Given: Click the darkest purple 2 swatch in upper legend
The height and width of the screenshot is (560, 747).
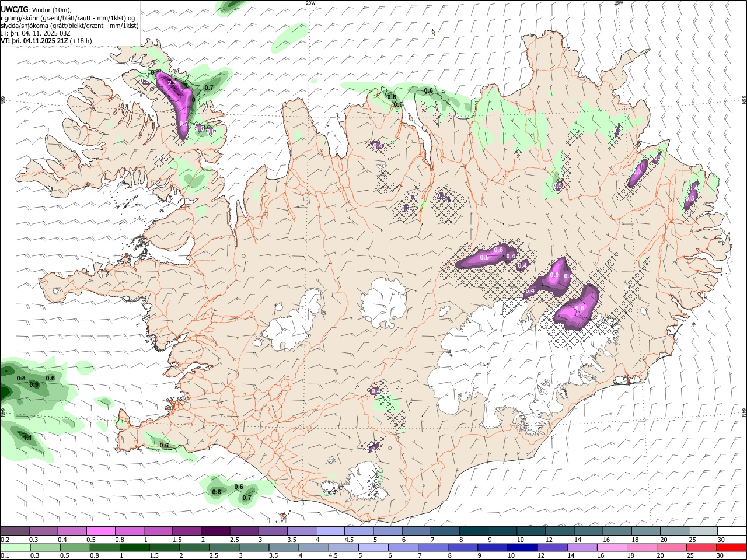Looking at the screenshot, I should (215, 531).
